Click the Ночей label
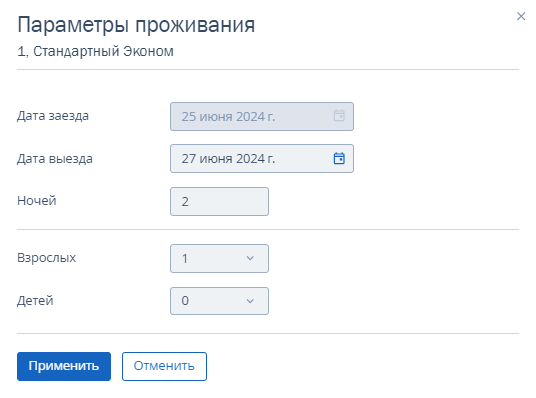 pos(37,201)
